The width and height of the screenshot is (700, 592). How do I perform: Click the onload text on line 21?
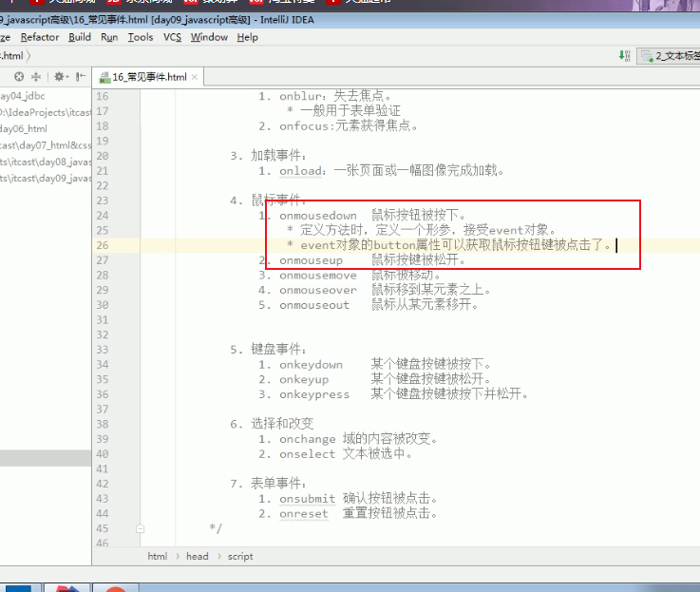pos(300,171)
